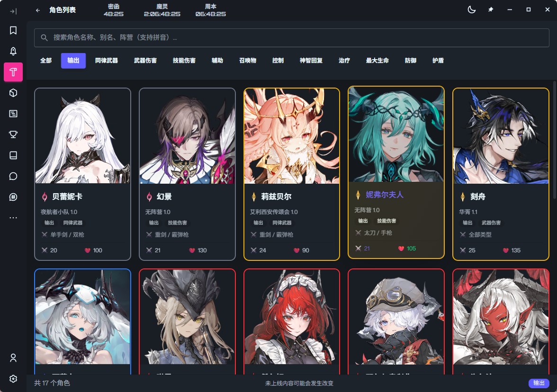This screenshot has width=557, height=392.
Task: Open the trophy icon in sidebar
Action: pos(13,134)
